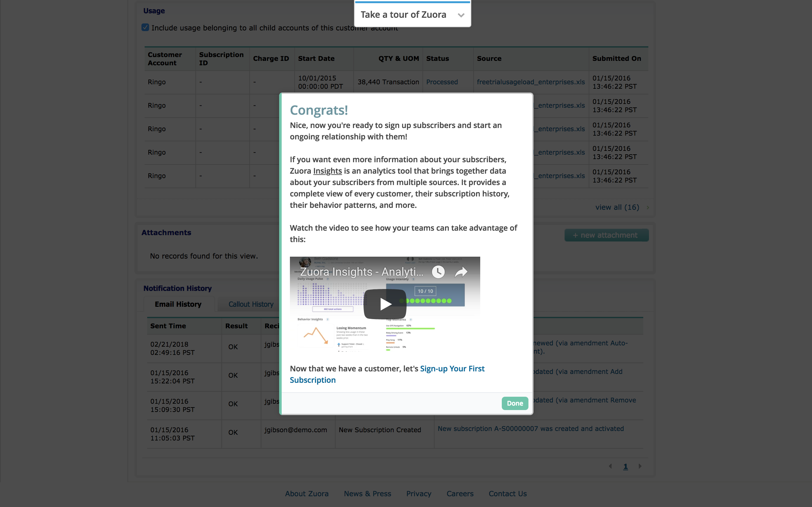
Task: Open freetrialusageload_enterprises.xls source file
Action: point(530,82)
